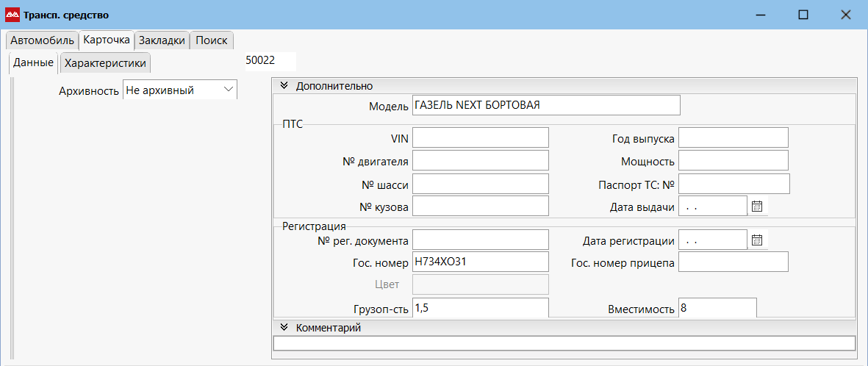The width and height of the screenshot is (868, 366).
Task: Focus the VIN input field
Action: [481, 138]
